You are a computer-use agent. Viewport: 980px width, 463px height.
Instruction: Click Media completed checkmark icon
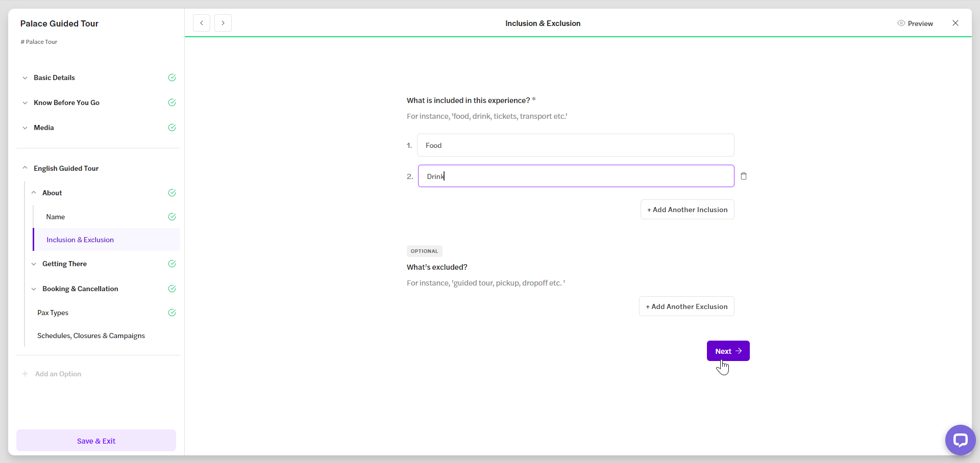pyautogui.click(x=172, y=127)
